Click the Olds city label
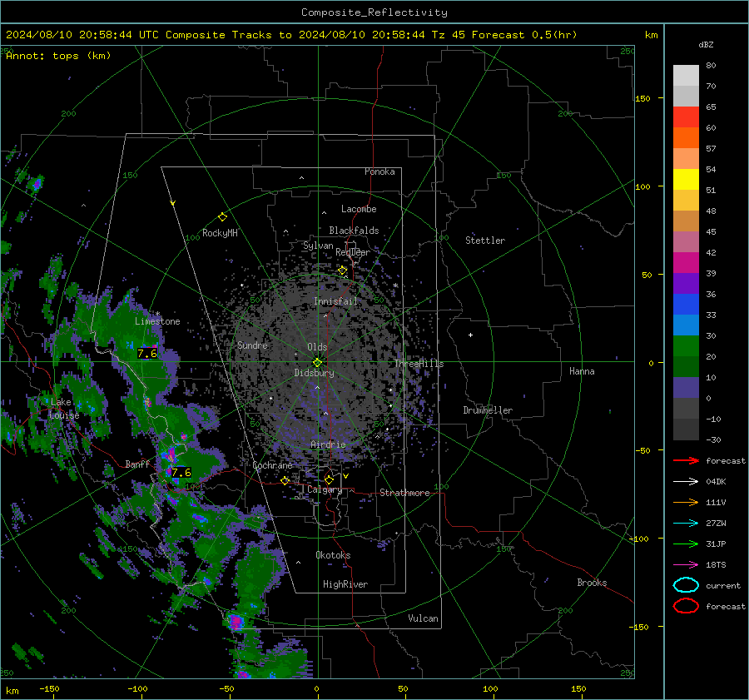This screenshot has width=749, height=700. click(x=317, y=347)
